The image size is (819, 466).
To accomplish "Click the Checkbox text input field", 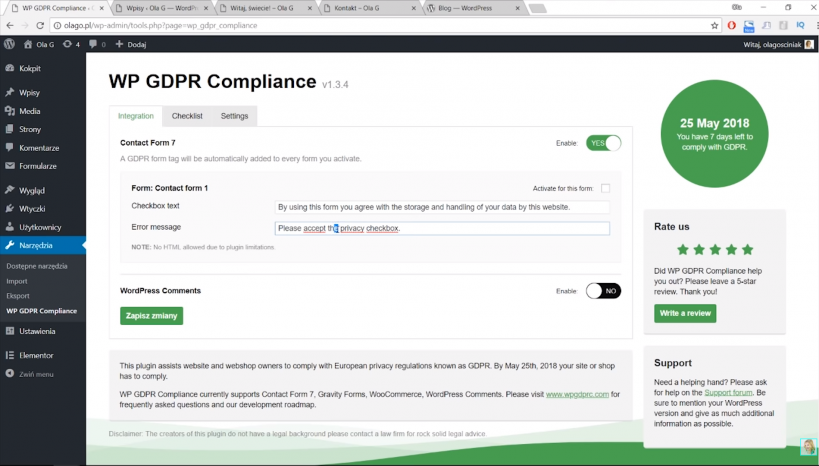I will coord(442,207).
